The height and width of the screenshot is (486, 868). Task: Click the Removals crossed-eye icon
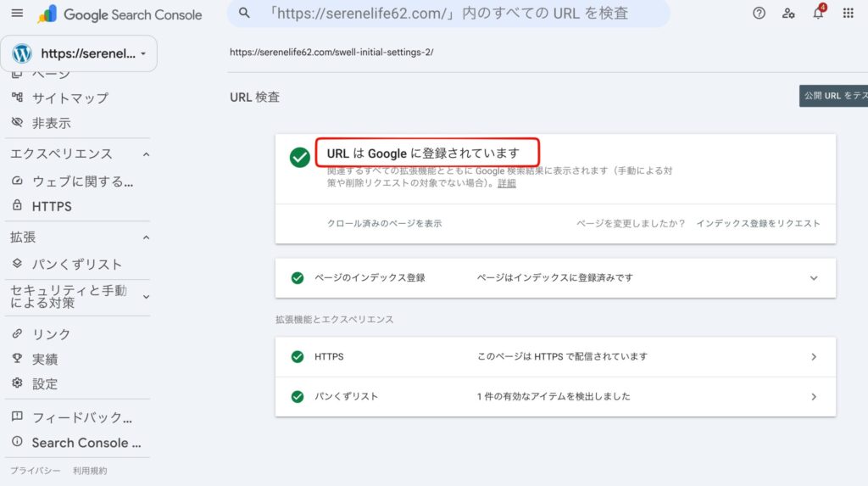pos(17,122)
